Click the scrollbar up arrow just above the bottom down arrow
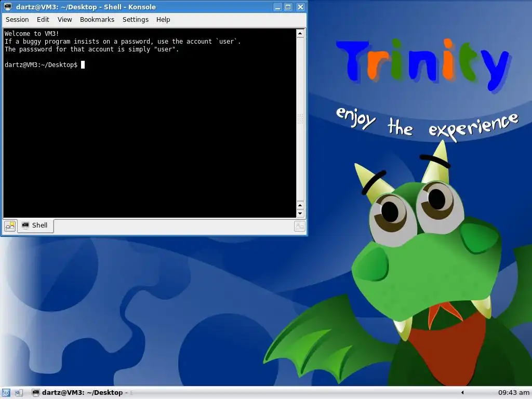 click(x=300, y=206)
